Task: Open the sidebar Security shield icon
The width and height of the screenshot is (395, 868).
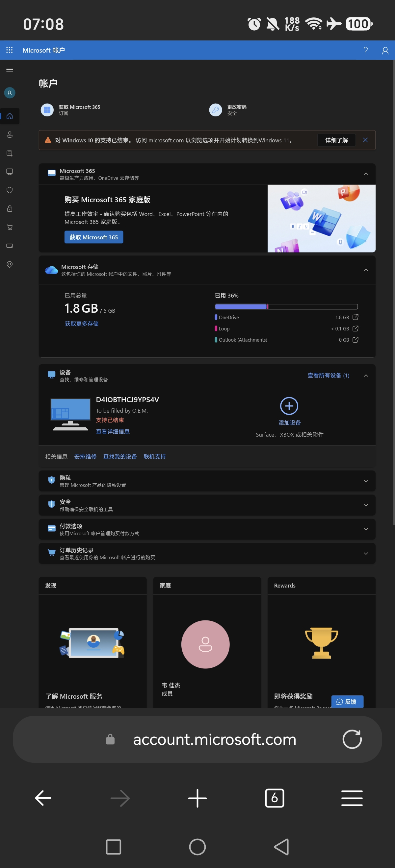Action: [10, 190]
